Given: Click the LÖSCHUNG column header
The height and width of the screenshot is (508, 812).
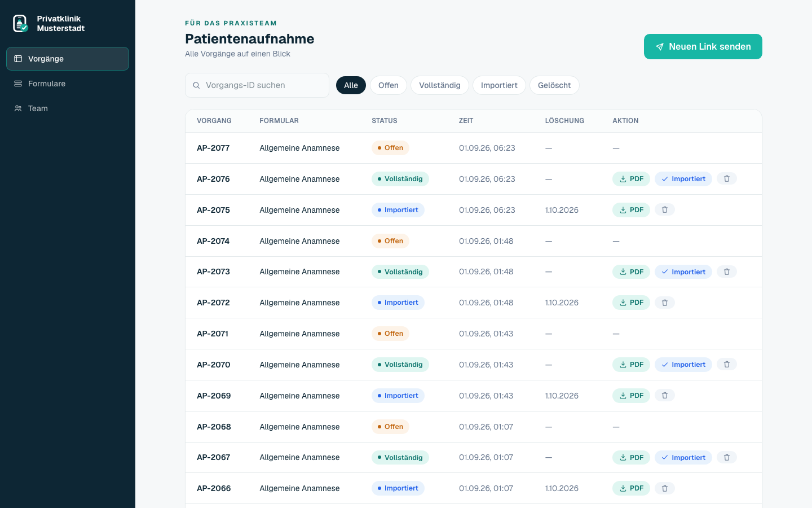Looking at the screenshot, I should 564,121.
